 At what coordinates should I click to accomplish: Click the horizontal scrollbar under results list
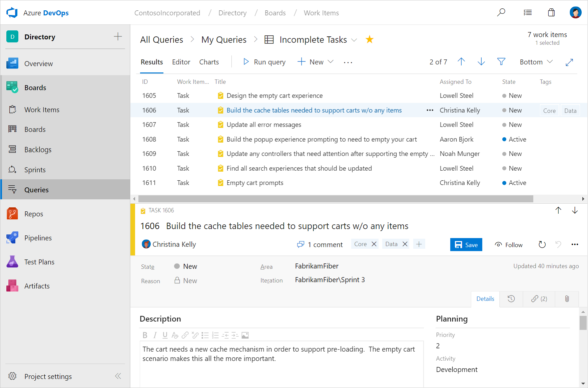pyautogui.click(x=335, y=199)
